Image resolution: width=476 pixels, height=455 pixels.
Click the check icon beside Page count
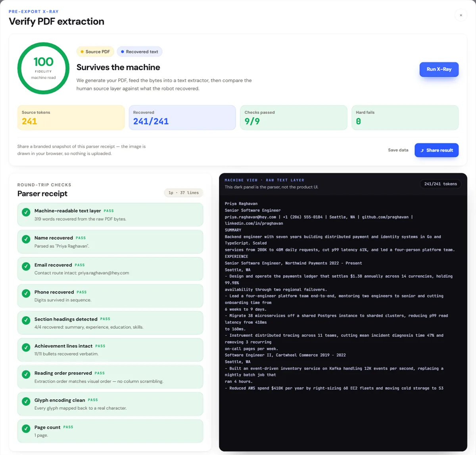[26, 428]
